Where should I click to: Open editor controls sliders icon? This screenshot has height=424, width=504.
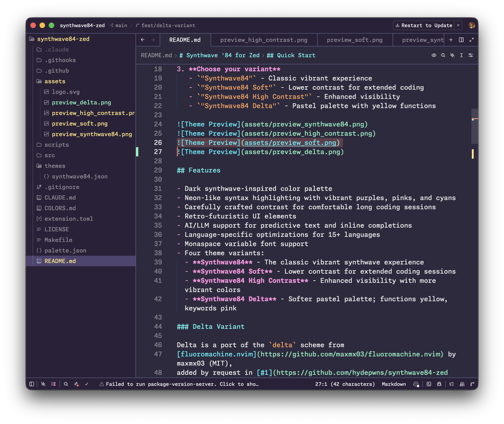[x=471, y=55]
